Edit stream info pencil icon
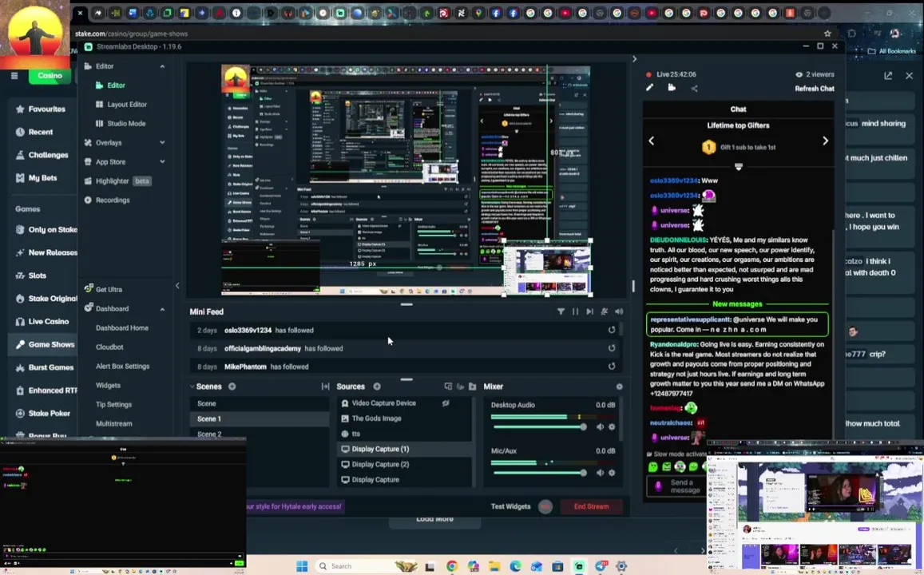This screenshot has height=575, width=924. pyautogui.click(x=649, y=88)
